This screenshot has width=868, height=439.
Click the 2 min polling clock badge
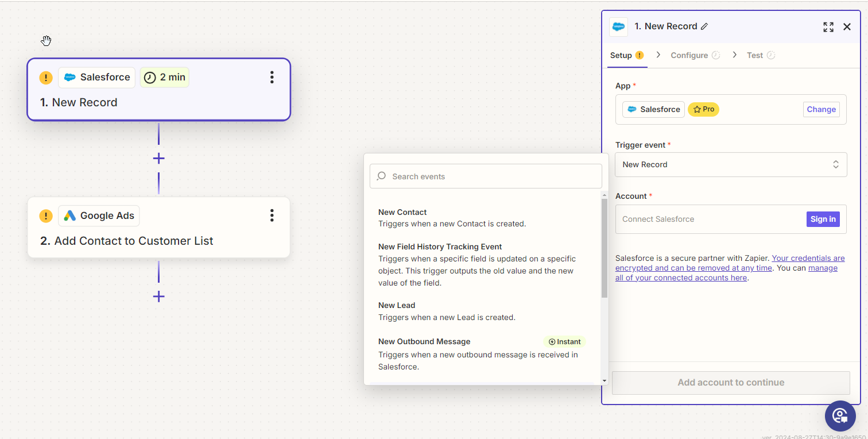164,78
